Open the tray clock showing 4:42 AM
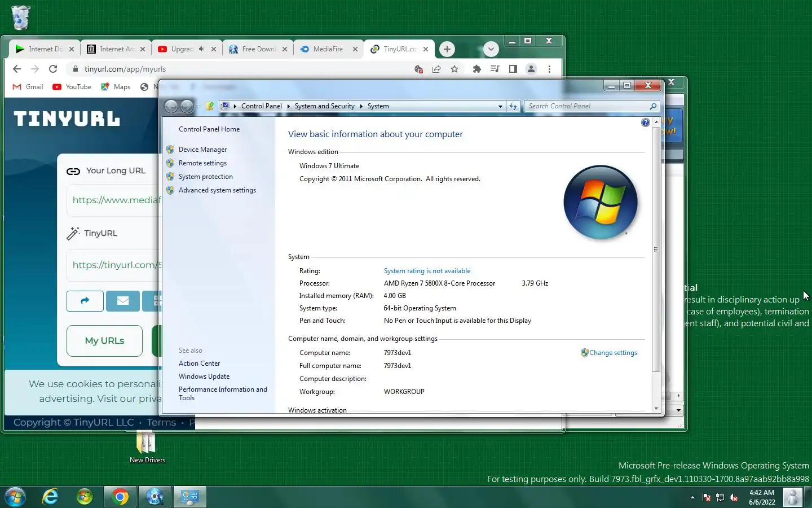812x508 pixels. (762, 497)
